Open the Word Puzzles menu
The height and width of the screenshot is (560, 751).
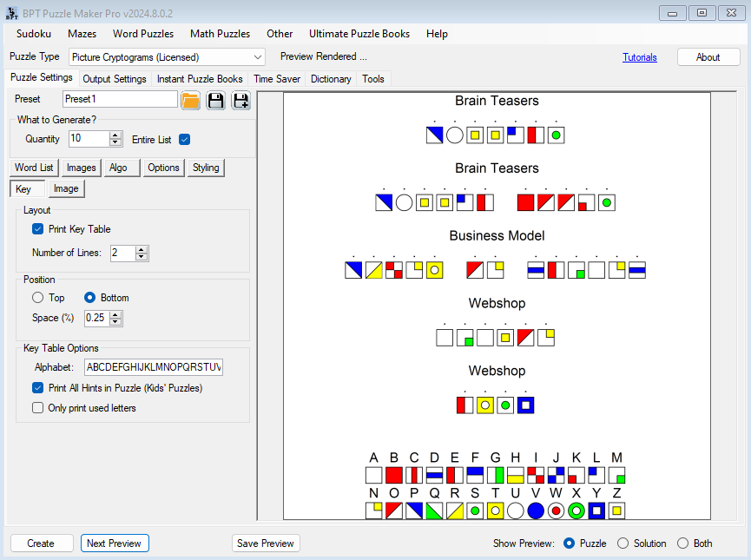[x=143, y=34]
